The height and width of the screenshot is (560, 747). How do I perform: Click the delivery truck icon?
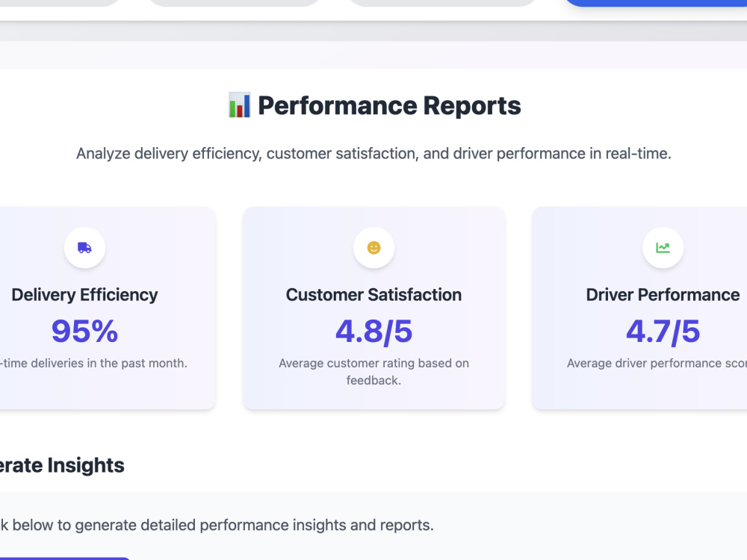point(85,248)
